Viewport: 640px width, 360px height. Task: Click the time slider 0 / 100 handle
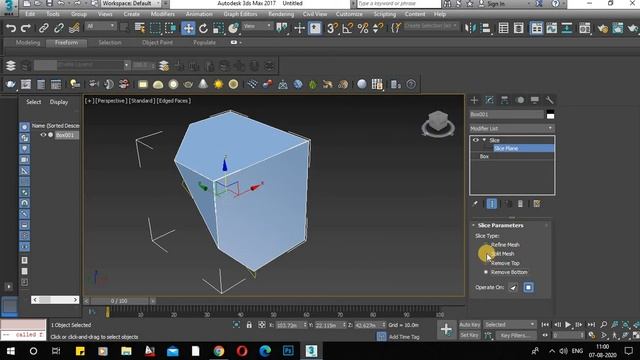point(119,301)
